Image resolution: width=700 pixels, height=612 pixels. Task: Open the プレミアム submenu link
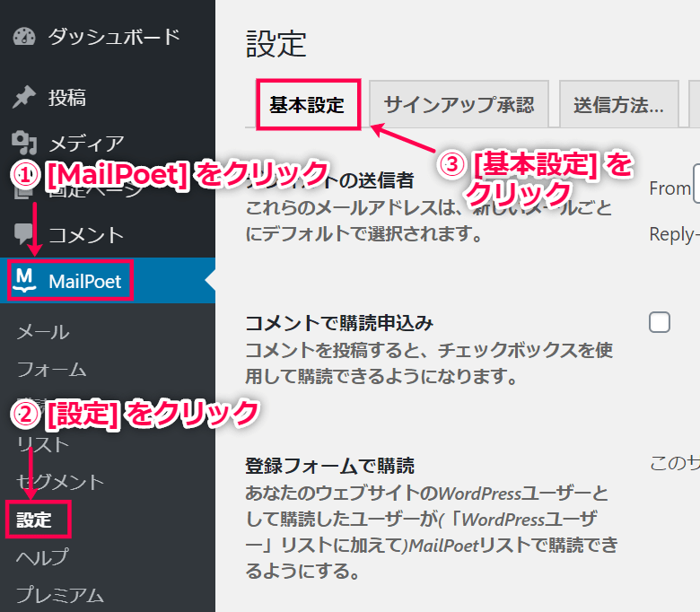click(60, 595)
